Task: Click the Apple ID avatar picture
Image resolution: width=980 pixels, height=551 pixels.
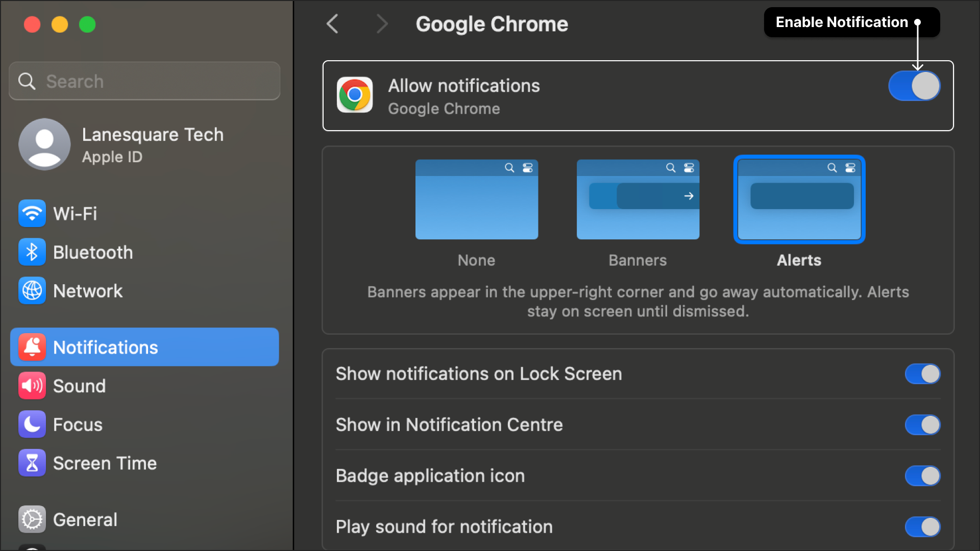Action: pyautogui.click(x=44, y=144)
